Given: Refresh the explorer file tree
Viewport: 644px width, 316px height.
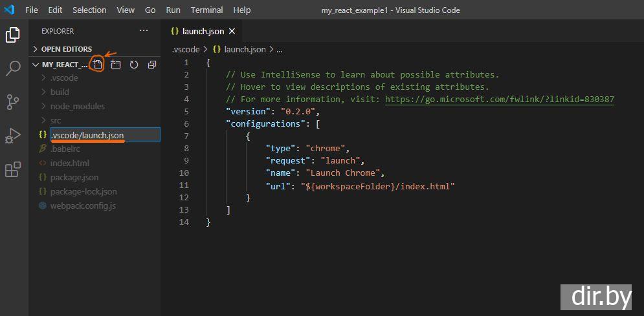Looking at the screenshot, I should 134,65.
